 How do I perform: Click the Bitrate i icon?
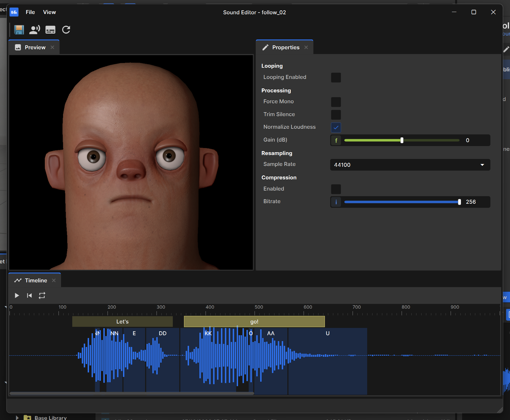click(x=336, y=202)
